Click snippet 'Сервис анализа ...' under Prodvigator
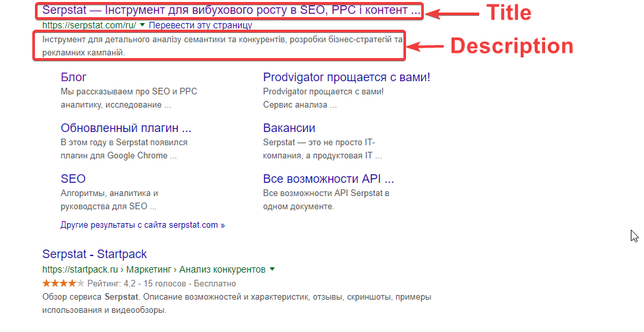644x332 pixels. click(300, 104)
